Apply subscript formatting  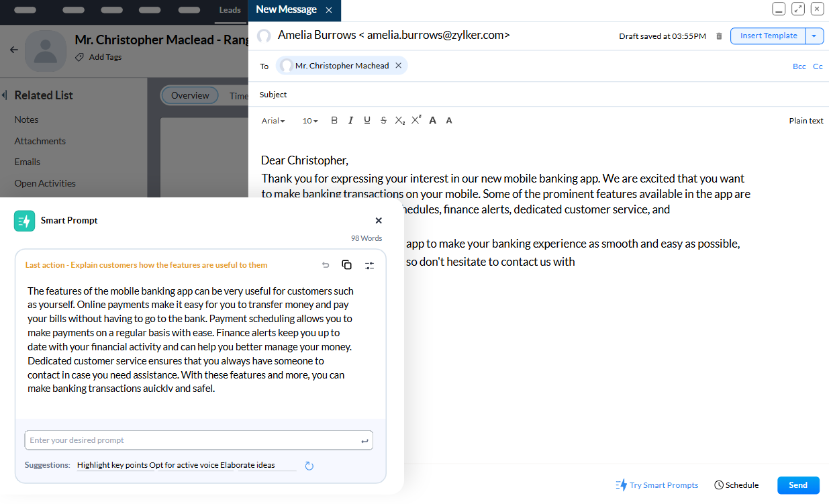[399, 121]
